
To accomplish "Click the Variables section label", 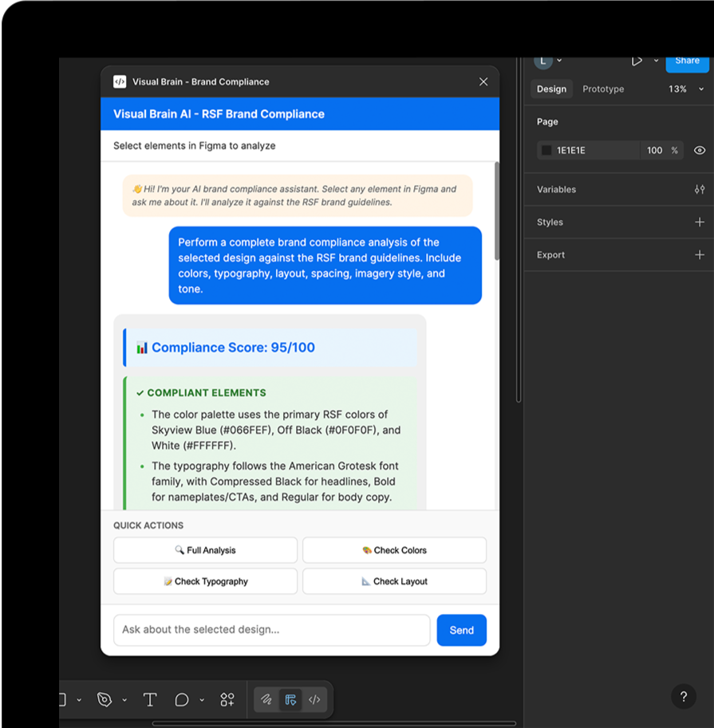I will pyautogui.click(x=556, y=190).
